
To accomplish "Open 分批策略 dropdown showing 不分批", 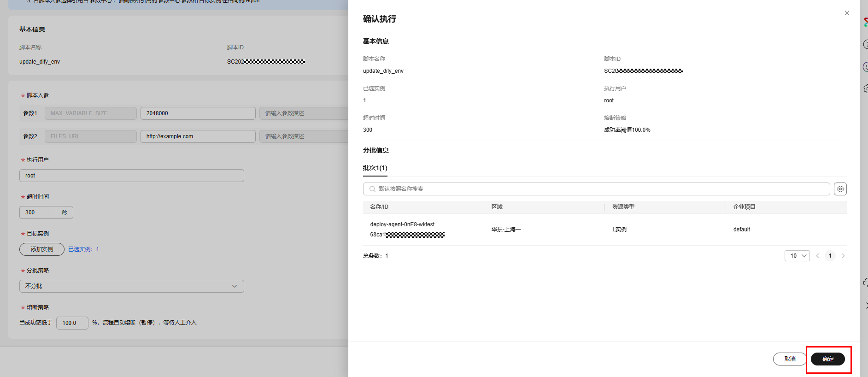I will (132, 286).
